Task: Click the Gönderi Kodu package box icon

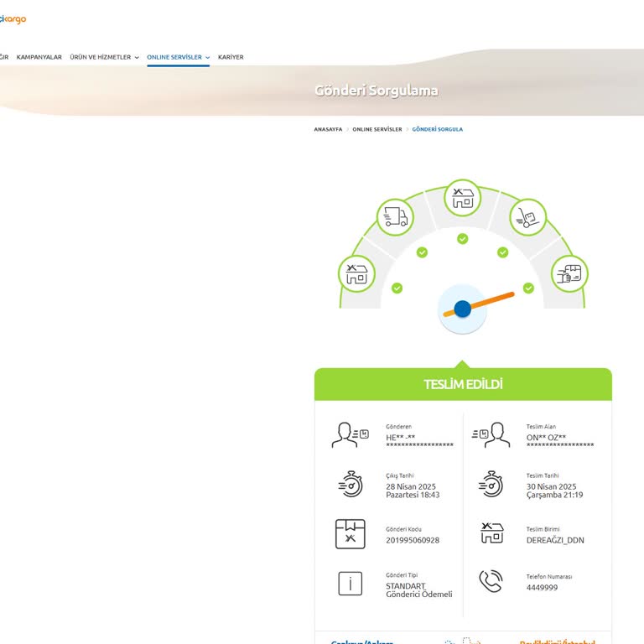Action: point(351,534)
